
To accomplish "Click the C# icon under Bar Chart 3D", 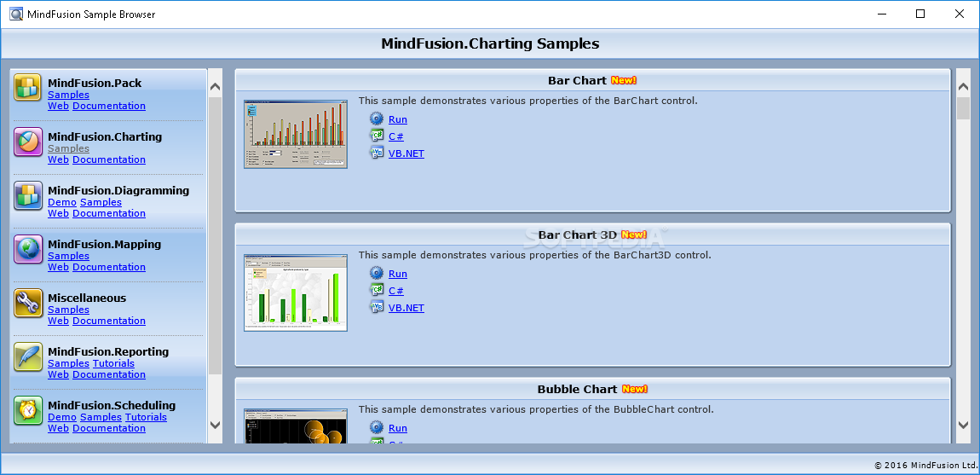I will coord(377,291).
